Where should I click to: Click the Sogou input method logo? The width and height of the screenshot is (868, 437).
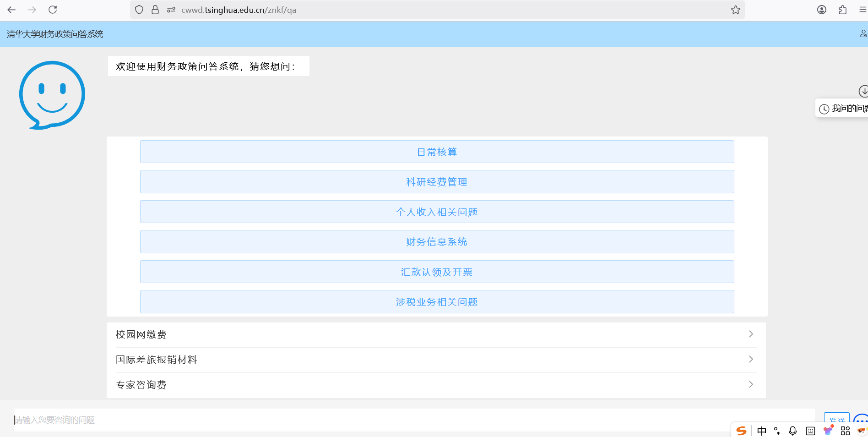pyautogui.click(x=742, y=431)
